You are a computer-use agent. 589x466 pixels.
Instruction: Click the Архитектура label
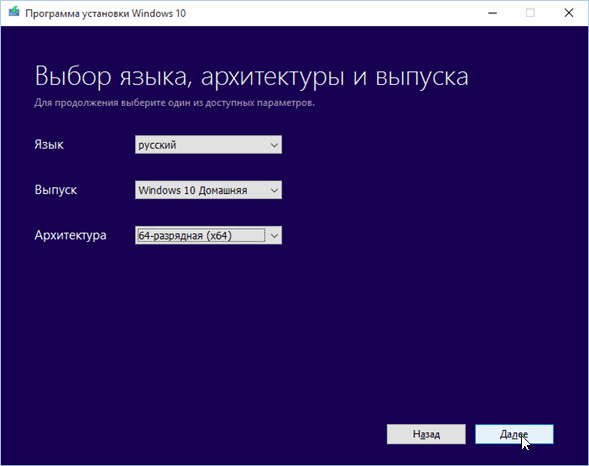70,235
